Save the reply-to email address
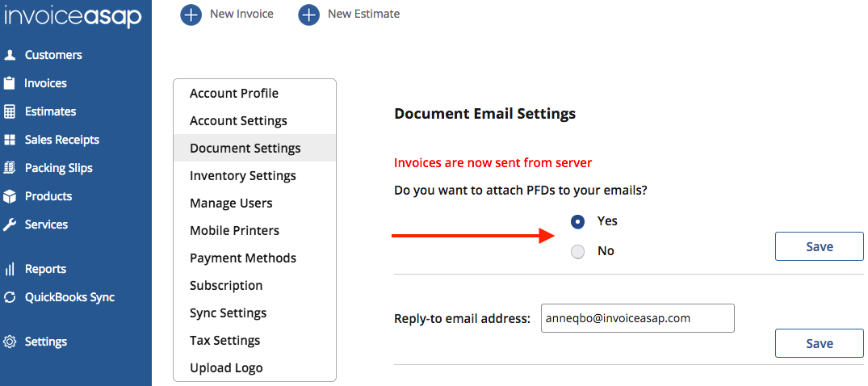The width and height of the screenshot is (868, 386). click(819, 343)
